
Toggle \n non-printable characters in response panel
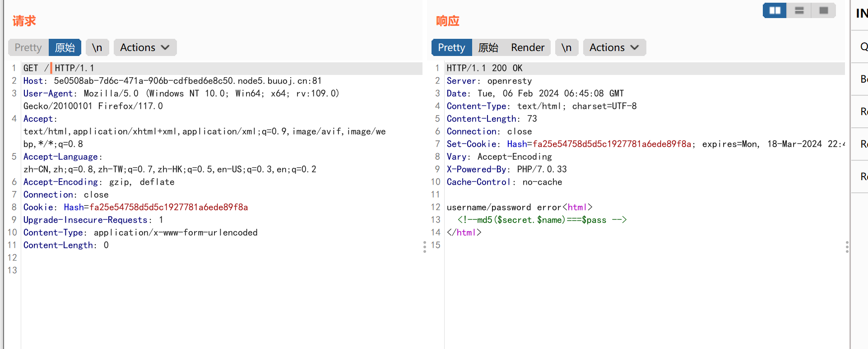[x=566, y=47]
